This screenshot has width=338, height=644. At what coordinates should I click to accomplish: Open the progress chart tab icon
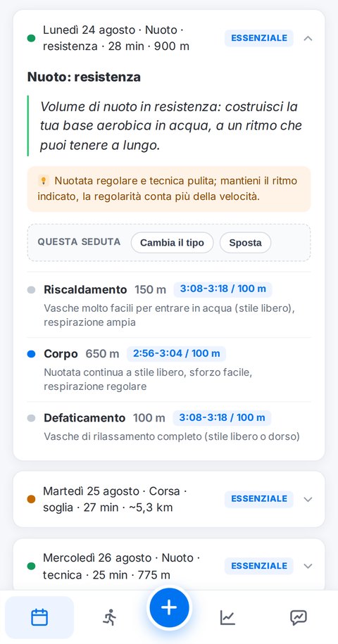227,617
